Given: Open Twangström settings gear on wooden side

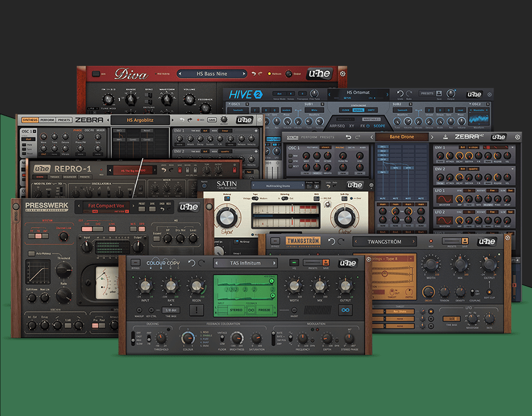Looking at the screenshot, I should pos(508,237).
